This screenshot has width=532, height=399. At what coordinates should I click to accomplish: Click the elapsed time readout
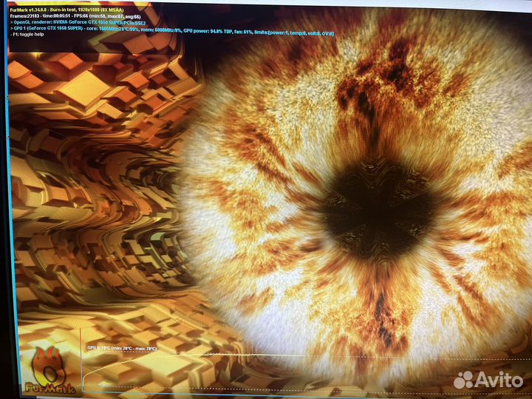coord(64,17)
